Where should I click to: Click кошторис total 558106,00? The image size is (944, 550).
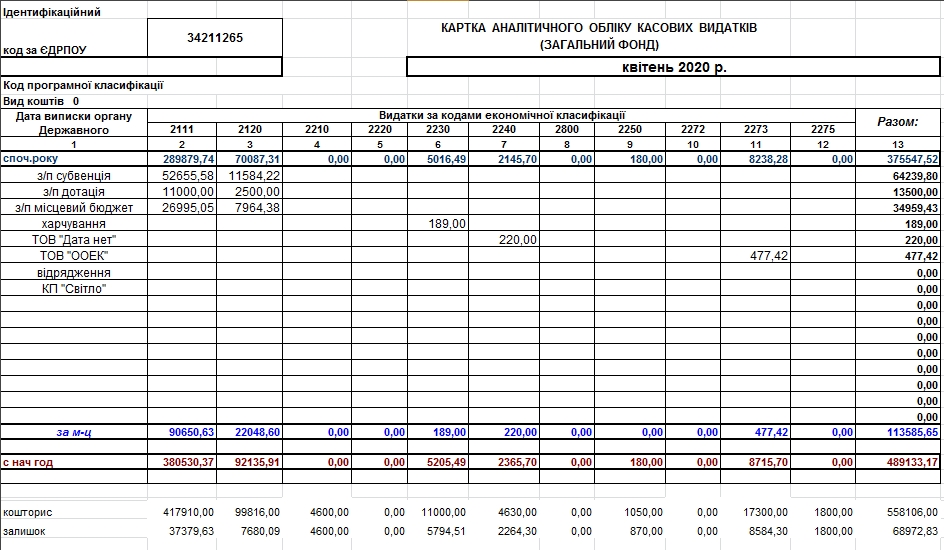tap(912, 513)
